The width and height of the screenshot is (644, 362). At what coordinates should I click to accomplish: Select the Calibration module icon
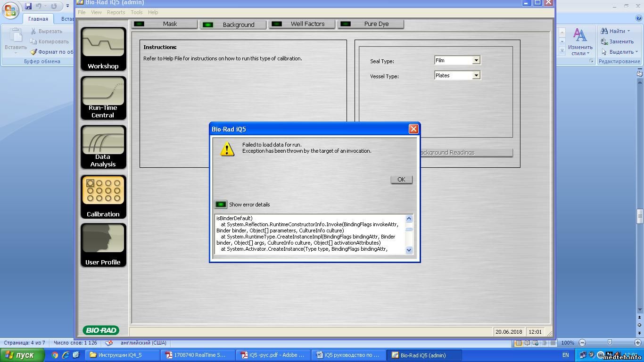[x=103, y=197]
